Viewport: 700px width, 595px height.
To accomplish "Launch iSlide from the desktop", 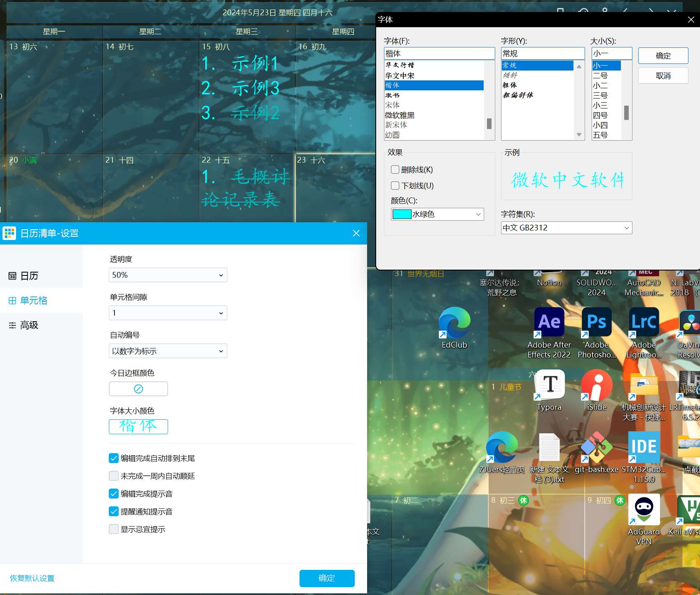I will pyautogui.click(x=596, y=385).
